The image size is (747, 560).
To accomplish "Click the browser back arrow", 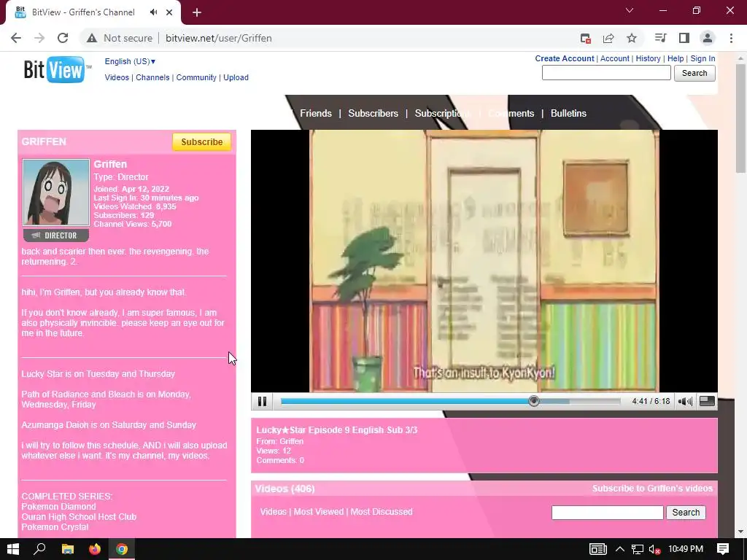I will [16, 38].
